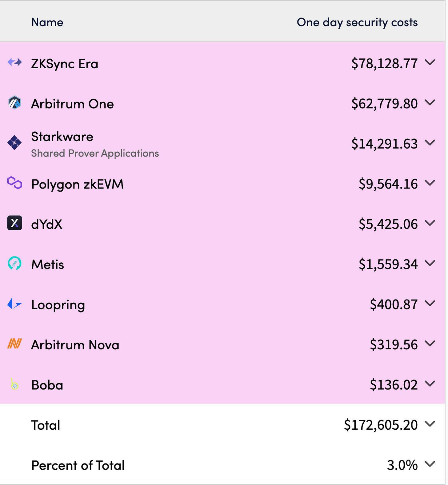Click the Arbitrum One logo icon
The image size is (448, 485).
pos(14,103)
